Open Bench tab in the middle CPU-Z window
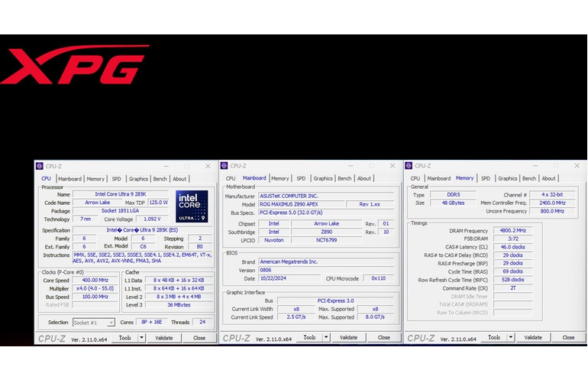 click(344, 179)
